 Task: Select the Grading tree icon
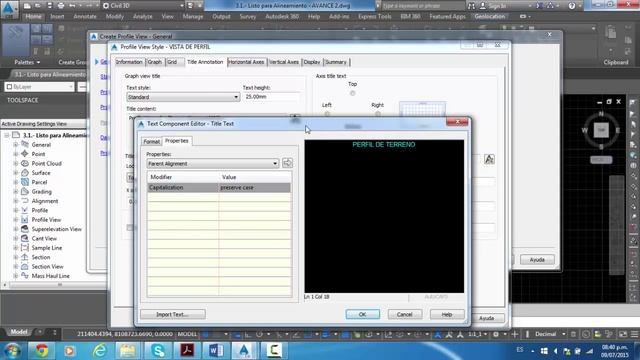[x=24, y=191]
